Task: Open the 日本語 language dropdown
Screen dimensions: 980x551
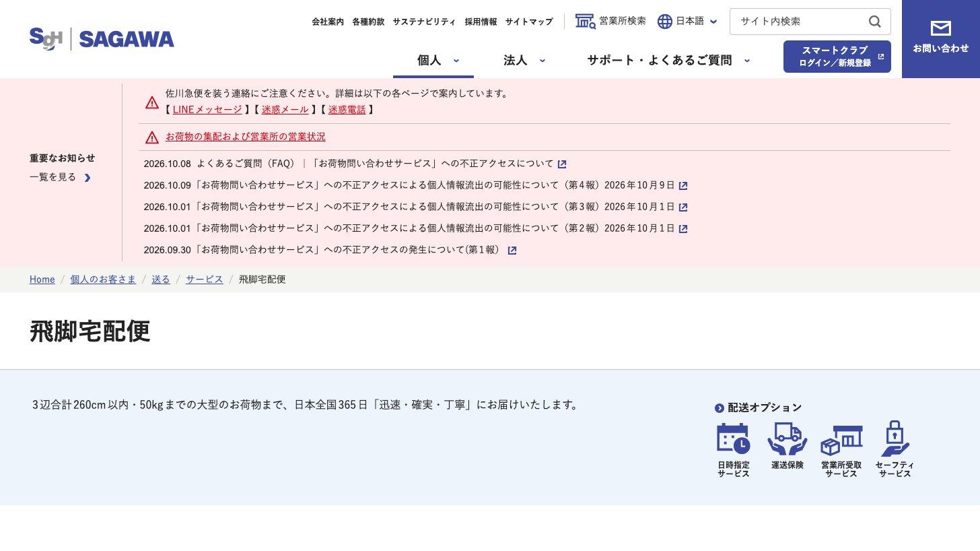Action: 687,22
